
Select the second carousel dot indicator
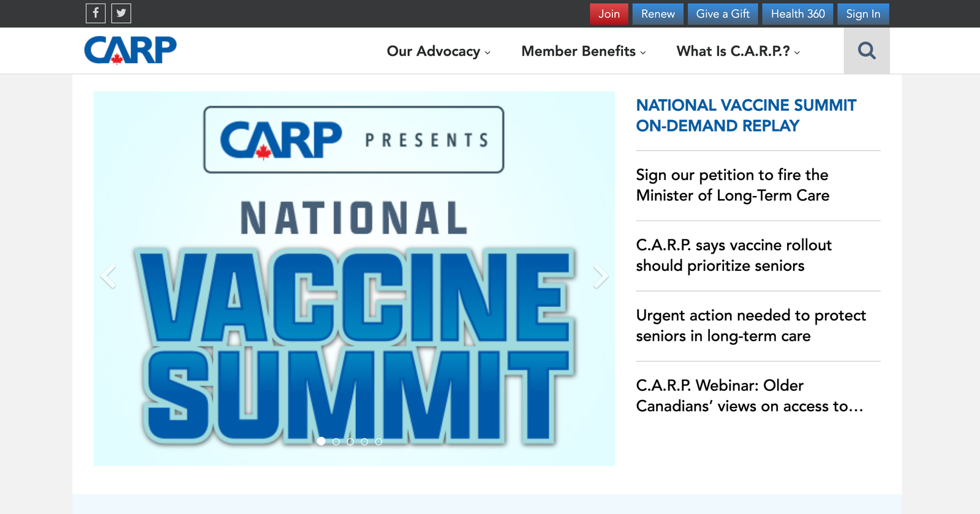pos(336,441)
